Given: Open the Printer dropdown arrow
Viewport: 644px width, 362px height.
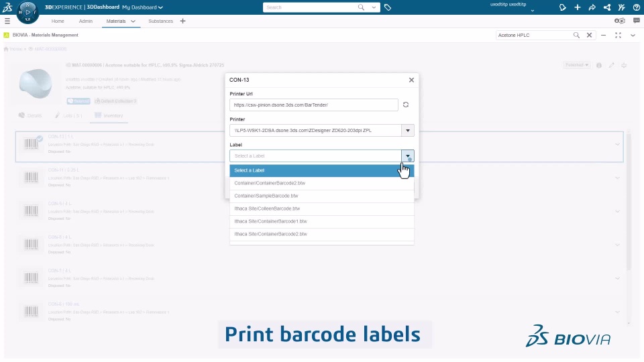Looking at the screenshot, I should (408, 131).
